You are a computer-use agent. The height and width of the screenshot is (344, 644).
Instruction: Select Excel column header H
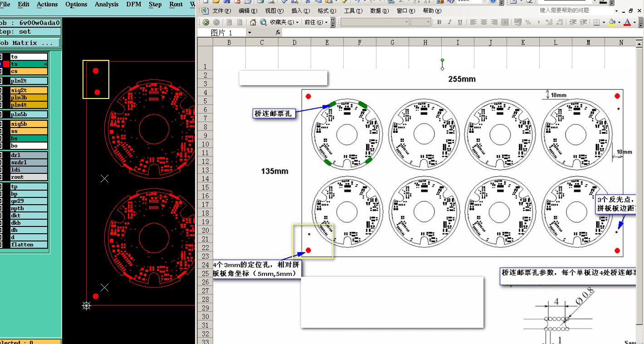tap(425, 42)
